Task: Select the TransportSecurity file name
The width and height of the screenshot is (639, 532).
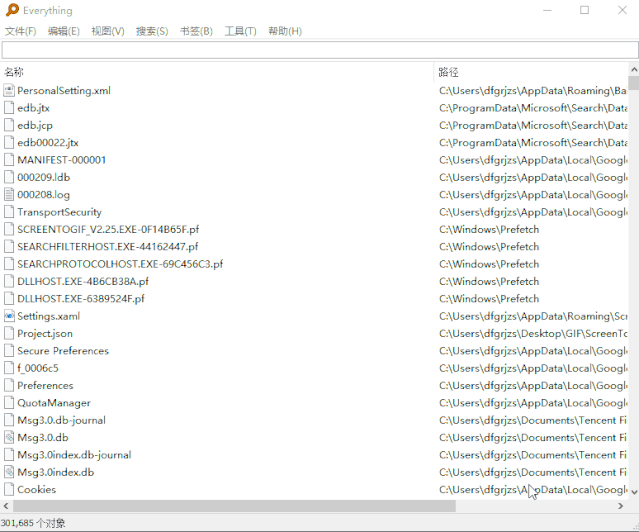Action: click(59, 212)
